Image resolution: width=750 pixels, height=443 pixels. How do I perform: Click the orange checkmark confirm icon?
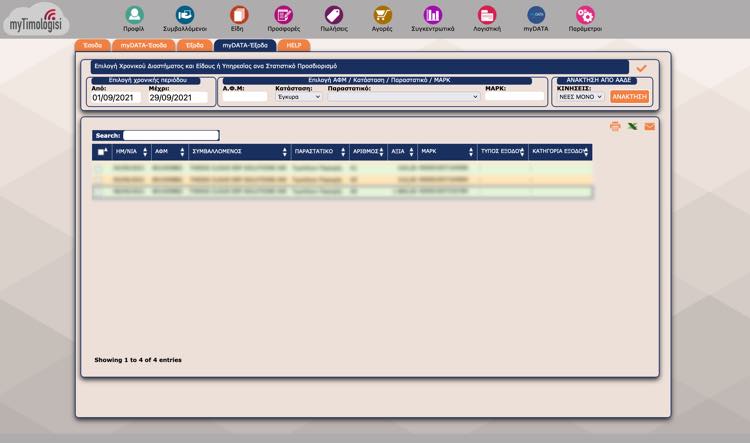tap(641, 68)
